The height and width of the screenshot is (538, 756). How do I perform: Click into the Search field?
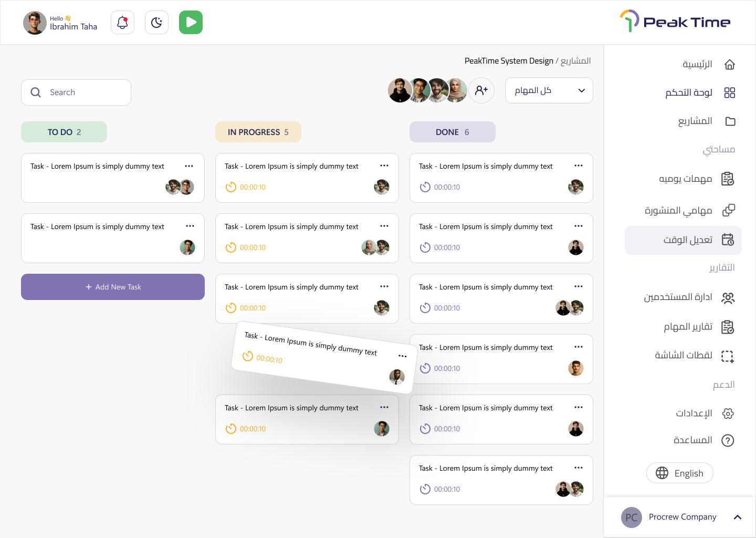pyautogui.click(x=76, y=92)
